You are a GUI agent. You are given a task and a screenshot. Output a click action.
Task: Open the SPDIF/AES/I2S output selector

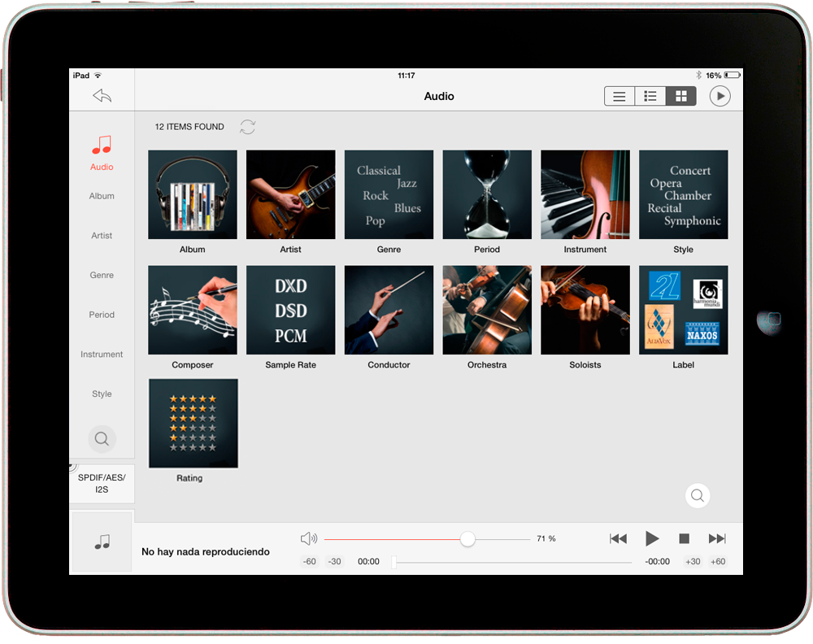102,484
